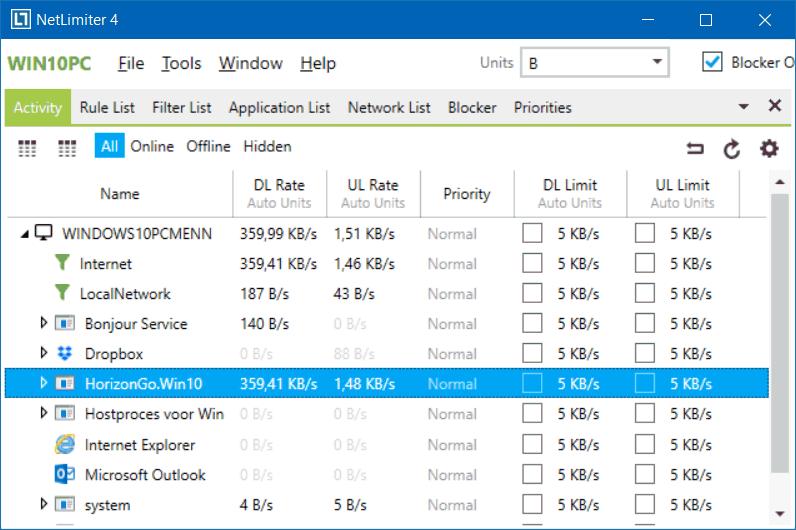Click the vertical scrollbar thumb
Viewport: 796px width, 530px height.
(780, 333)
